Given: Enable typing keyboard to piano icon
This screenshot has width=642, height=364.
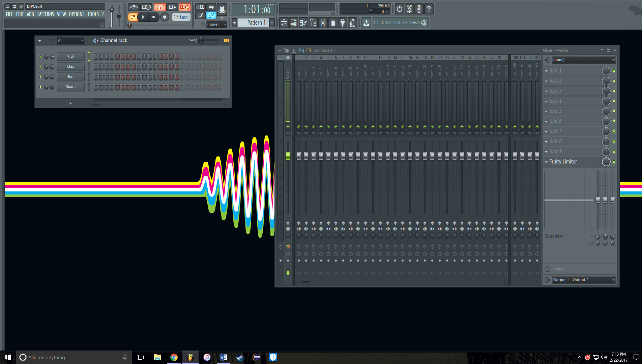Looking at the screenshot, I should 200,7.
